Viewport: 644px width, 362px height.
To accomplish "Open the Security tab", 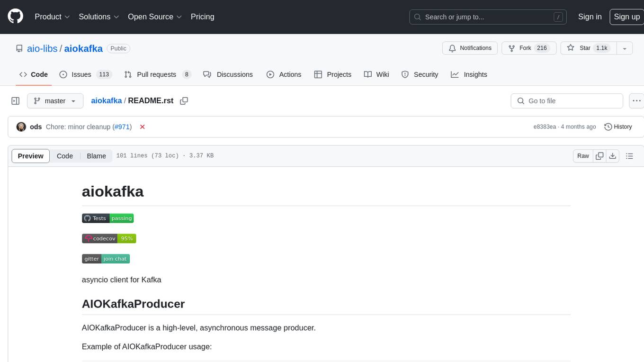I will pos(420,74).
